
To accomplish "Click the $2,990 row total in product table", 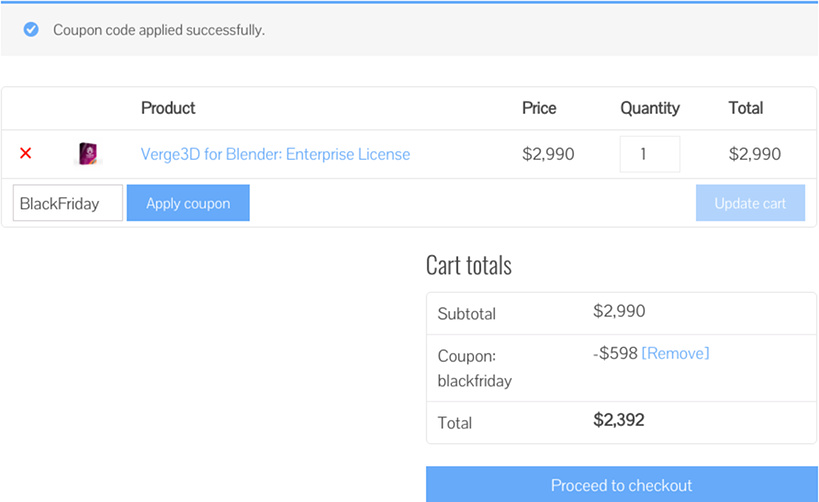I will click(755, 154).
